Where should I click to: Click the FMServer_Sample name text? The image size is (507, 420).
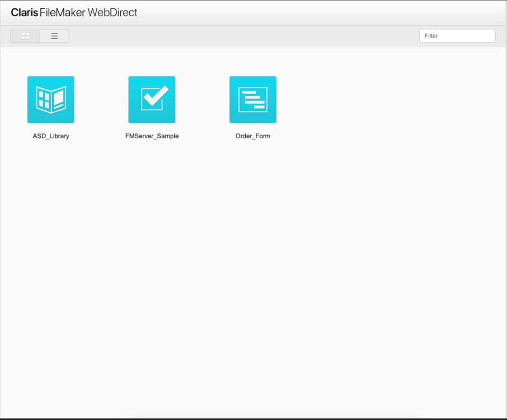152,136
